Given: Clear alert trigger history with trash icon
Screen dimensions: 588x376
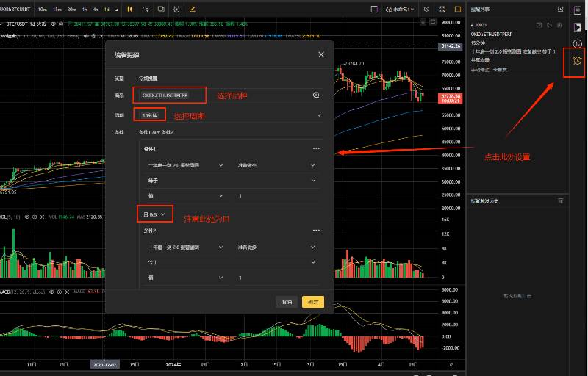Looking at the screenshot, I should coord(561,200).
